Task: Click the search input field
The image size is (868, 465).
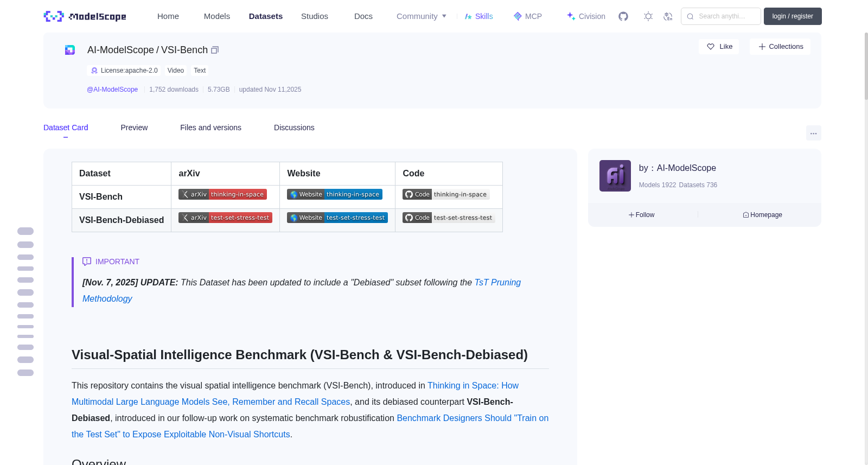Action: point(721,16)
